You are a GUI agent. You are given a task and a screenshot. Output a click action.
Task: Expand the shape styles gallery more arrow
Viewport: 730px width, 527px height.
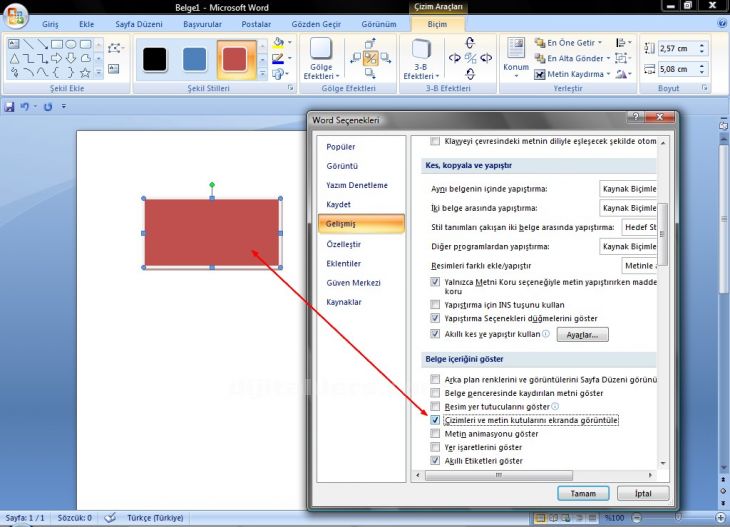(263, 74)
